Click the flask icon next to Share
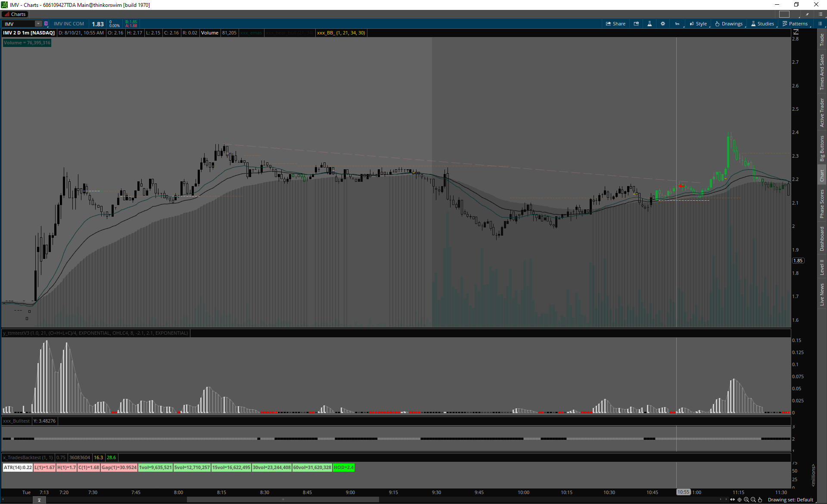This screenshot has width=827, height=504. [x=650, y=24]
